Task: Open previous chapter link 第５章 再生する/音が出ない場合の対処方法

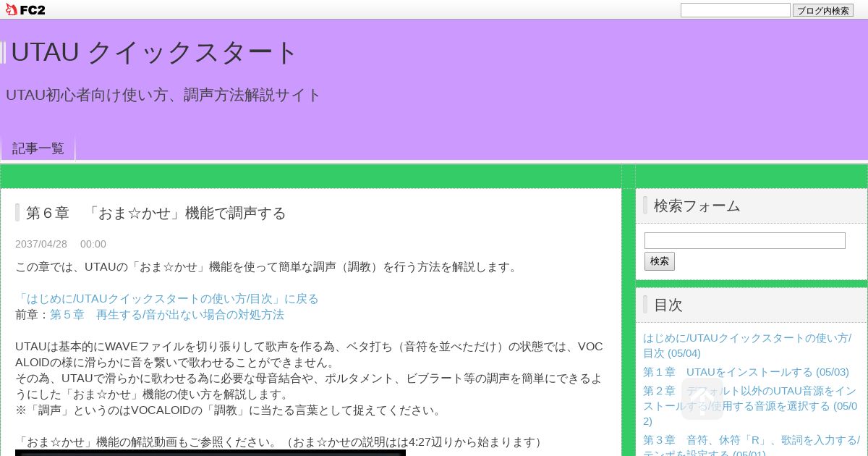Action: 167,314
